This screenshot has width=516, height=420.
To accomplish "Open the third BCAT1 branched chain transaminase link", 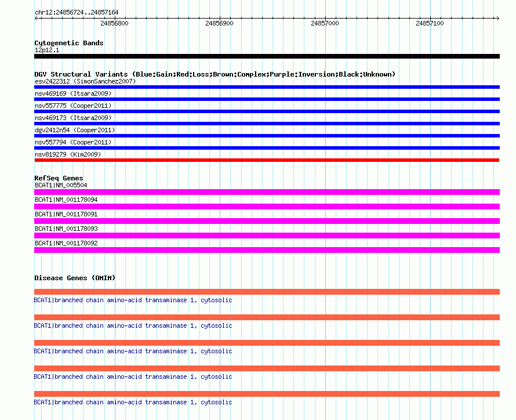I will [133, 351].
